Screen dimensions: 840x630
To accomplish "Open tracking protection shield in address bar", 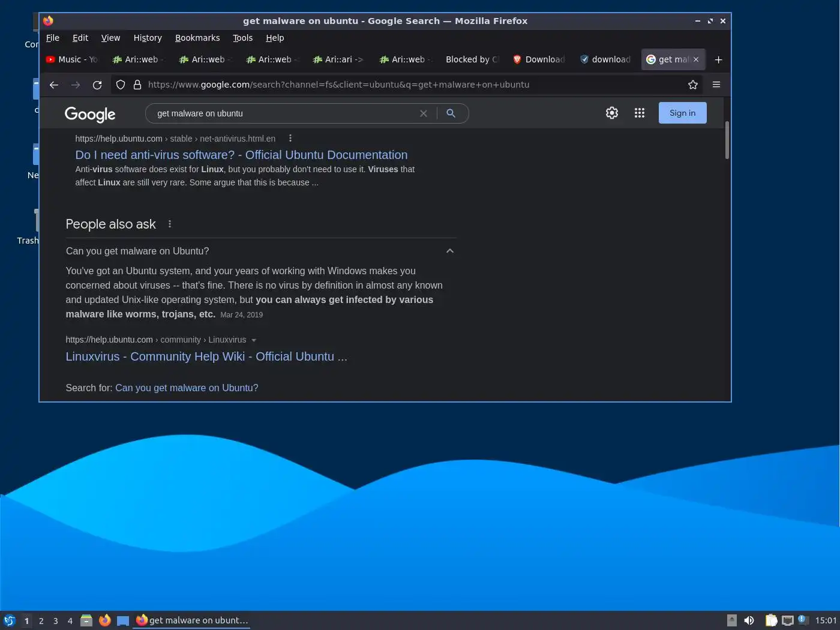I will click(121, 85).
